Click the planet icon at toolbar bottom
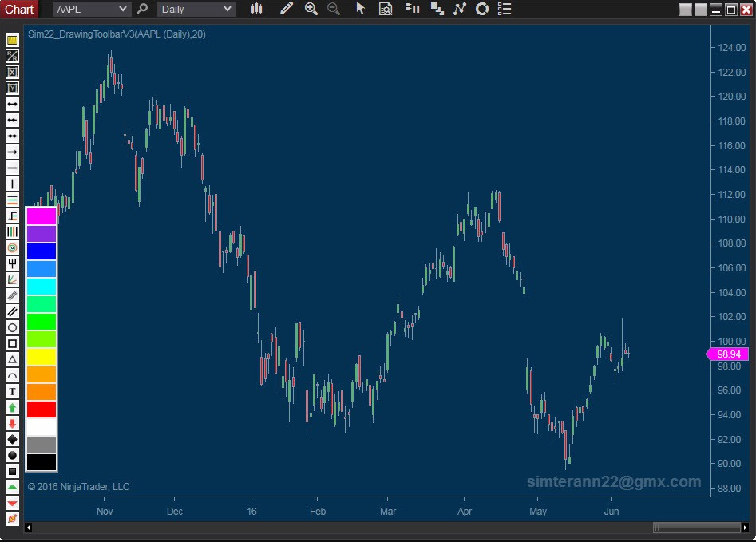Screen dimensions: 756x542 point(12,519)
